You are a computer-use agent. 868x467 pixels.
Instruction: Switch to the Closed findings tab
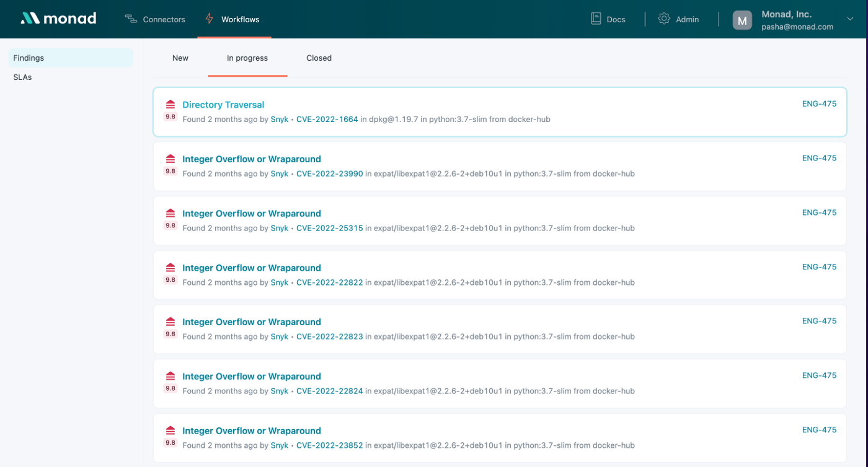click(x=319, y=58)
